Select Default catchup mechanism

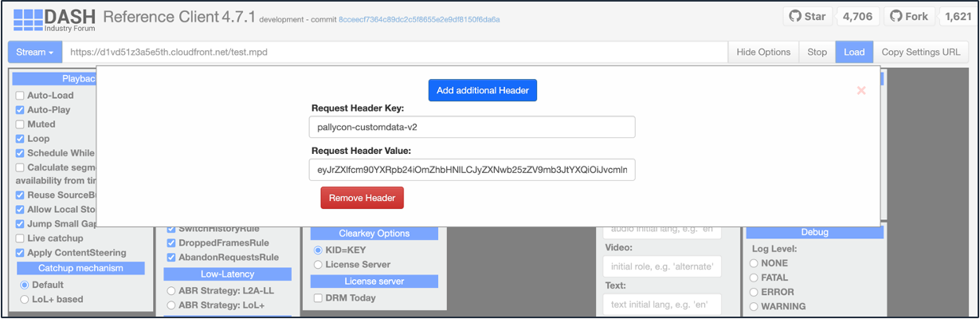coord(25,285)
